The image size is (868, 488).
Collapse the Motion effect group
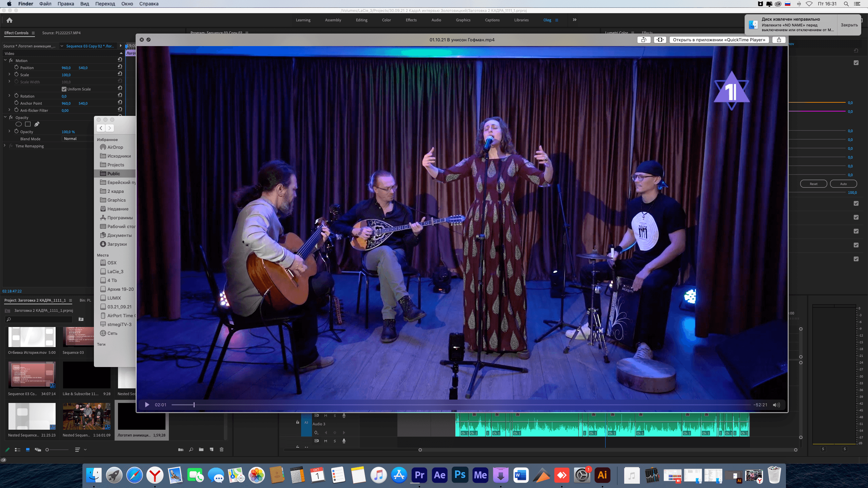click(x=5, y=60)
